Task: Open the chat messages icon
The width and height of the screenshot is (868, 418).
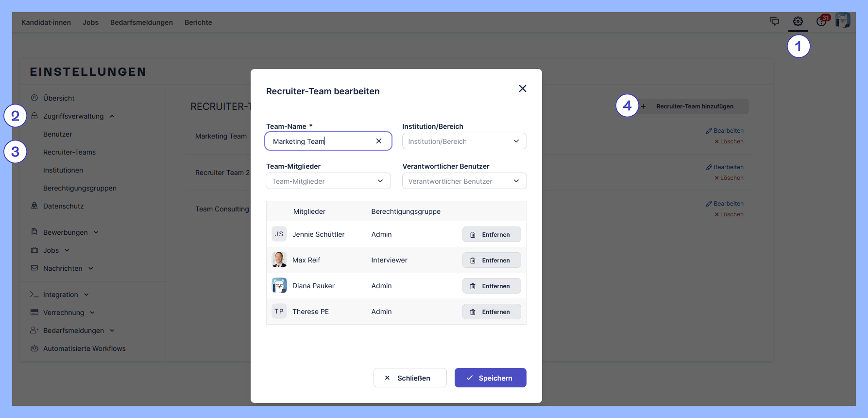Action: [x=775, y=21]
